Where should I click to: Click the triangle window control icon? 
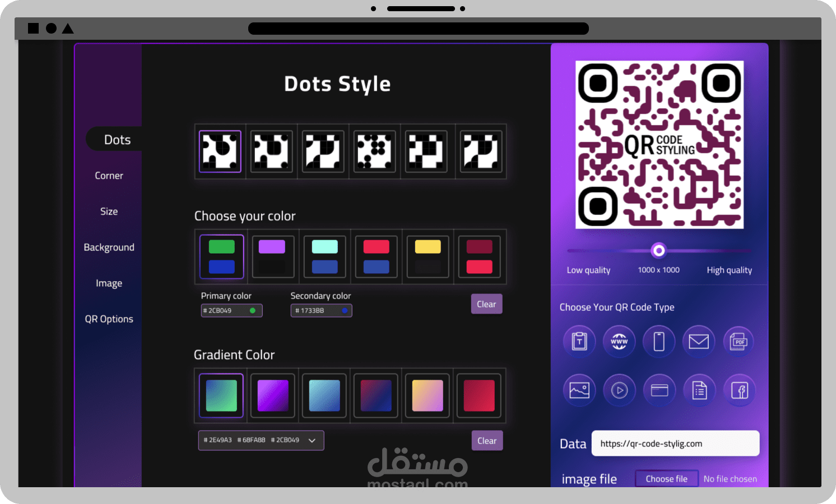click(68, 28)
